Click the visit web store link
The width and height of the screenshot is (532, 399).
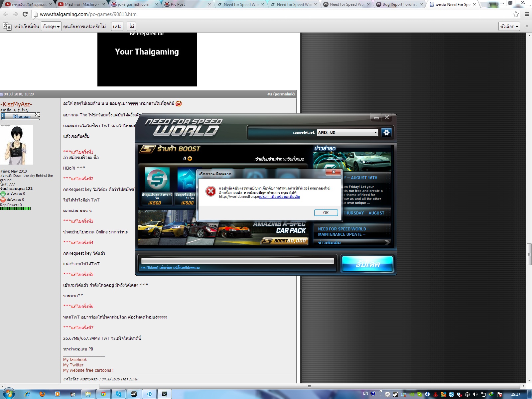pyautogui.click(x=279, y=159)
